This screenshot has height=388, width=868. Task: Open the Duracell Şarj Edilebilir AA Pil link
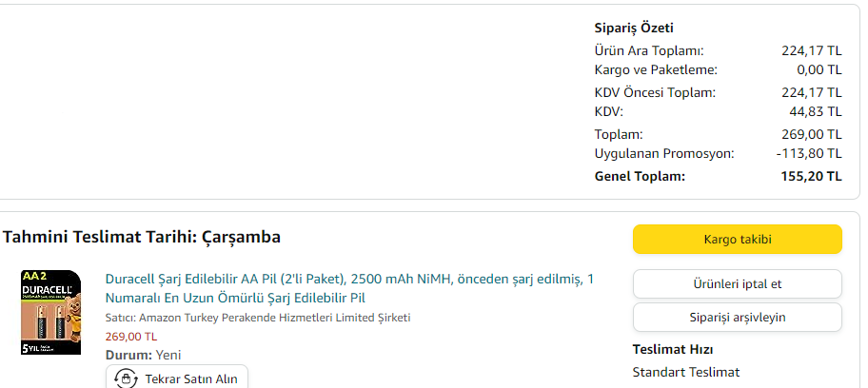coord(348,288)
